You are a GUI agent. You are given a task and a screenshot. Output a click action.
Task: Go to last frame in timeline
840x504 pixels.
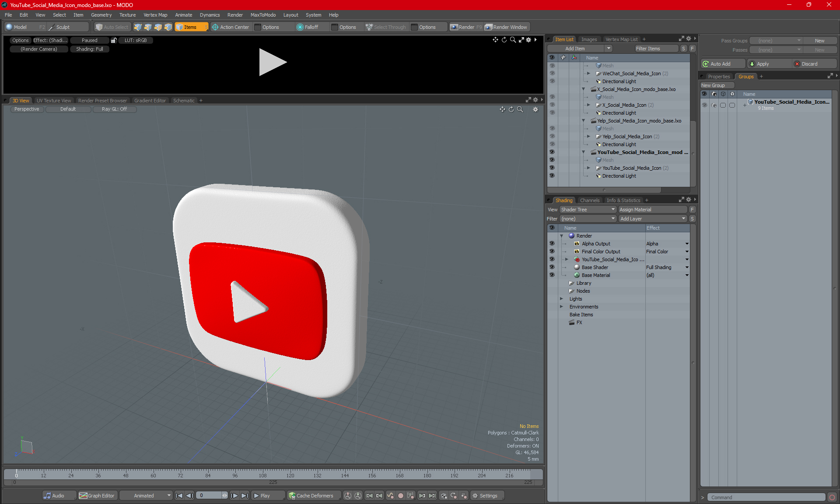click(x=245, y=496)
